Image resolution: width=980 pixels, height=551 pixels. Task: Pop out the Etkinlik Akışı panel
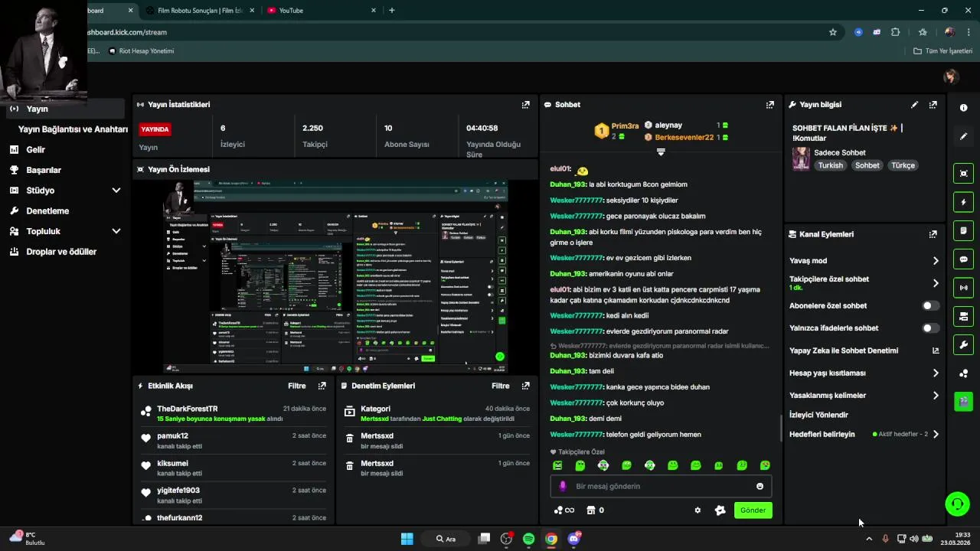[322, 386]
